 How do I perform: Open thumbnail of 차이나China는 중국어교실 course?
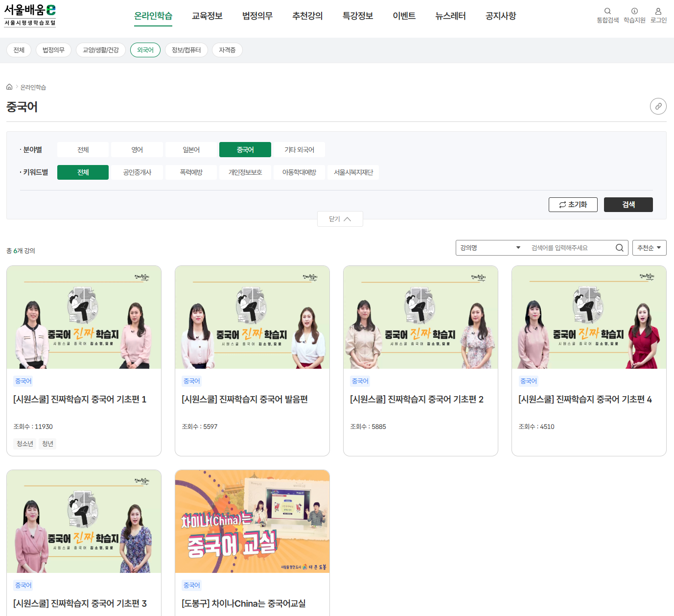(x=252, y=521)
